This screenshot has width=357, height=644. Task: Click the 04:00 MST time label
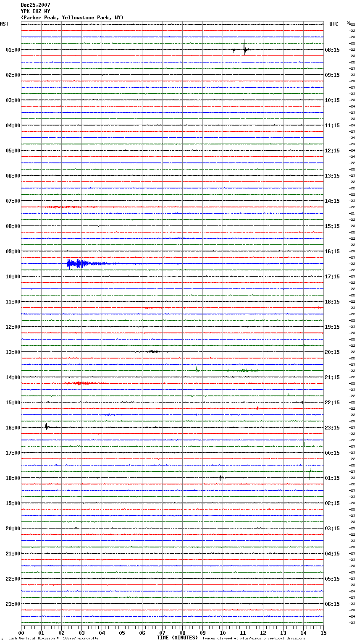pyautogui.click(x=13, y=126)
